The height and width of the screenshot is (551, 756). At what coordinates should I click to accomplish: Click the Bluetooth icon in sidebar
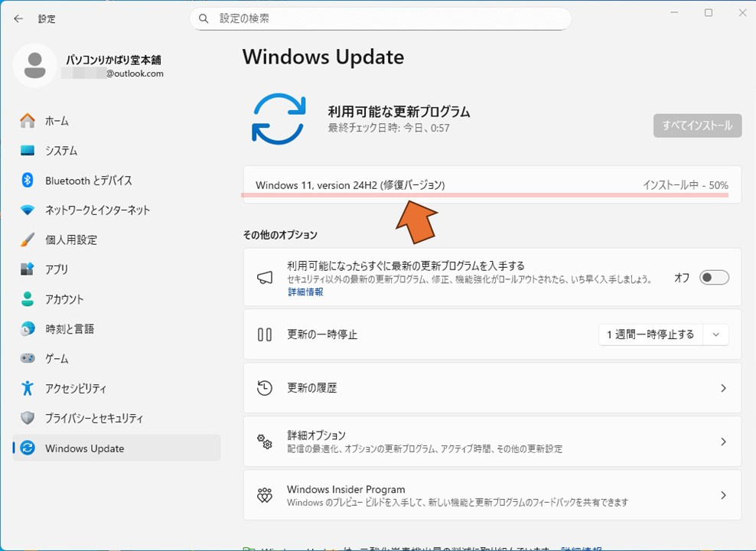click(x=28, y=181)
